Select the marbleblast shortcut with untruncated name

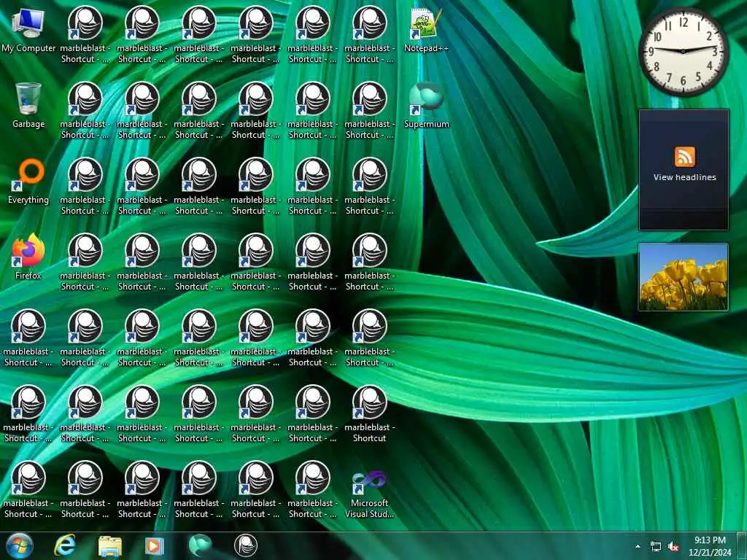click(x=369, y=414)
